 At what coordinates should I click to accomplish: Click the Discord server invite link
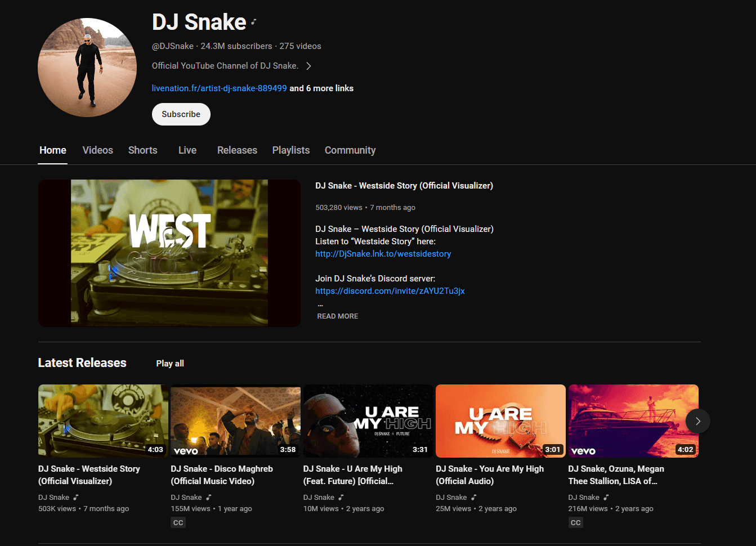[x=390, y=291]
